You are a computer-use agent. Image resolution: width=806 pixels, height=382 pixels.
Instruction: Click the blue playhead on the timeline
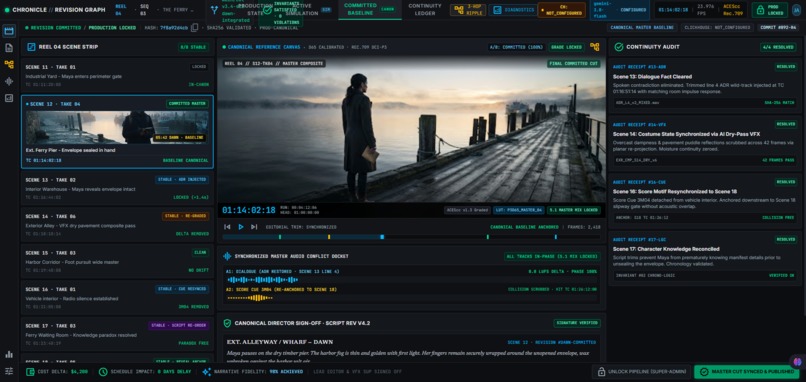(x=382, y=237)
